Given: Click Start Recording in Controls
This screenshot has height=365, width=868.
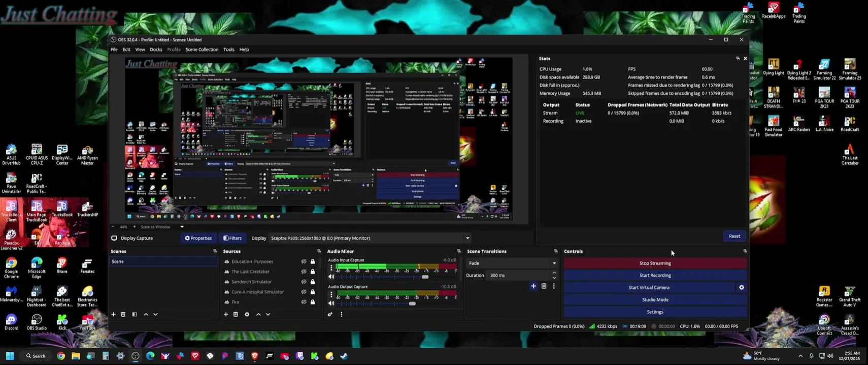Looking at the screenshot, I should point(655,275).
